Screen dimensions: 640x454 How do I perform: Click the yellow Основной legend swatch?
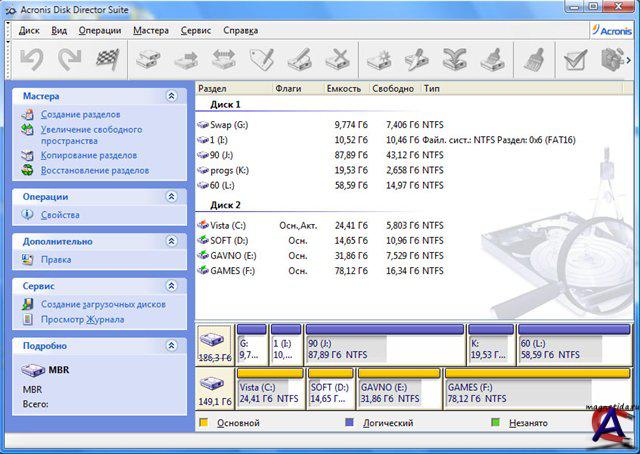[204, 423]
